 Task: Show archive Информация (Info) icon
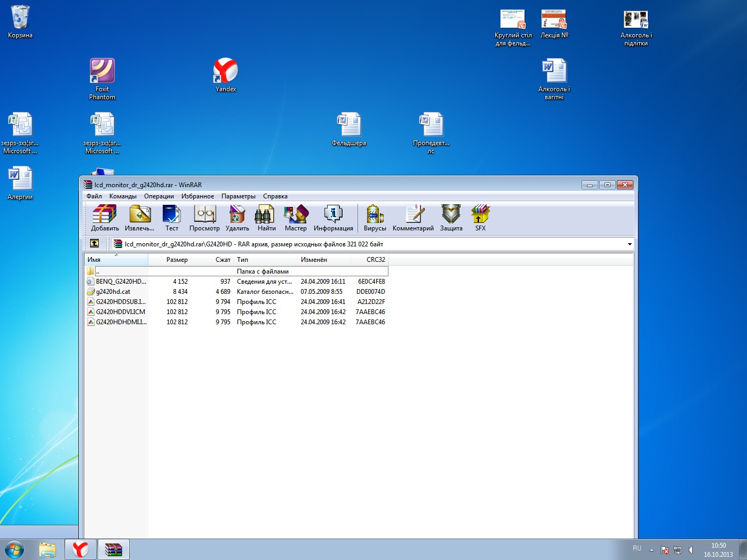(333, 218)
